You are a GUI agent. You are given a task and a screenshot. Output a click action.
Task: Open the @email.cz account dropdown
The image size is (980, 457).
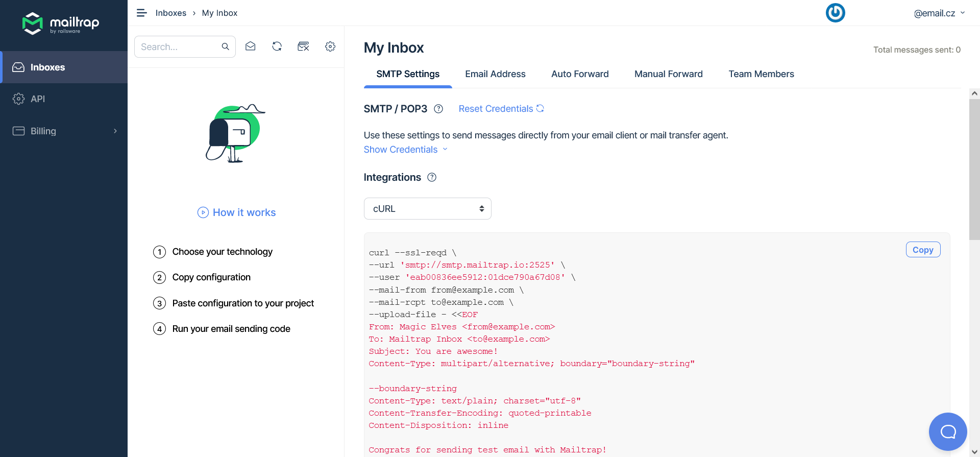point(939,13)
